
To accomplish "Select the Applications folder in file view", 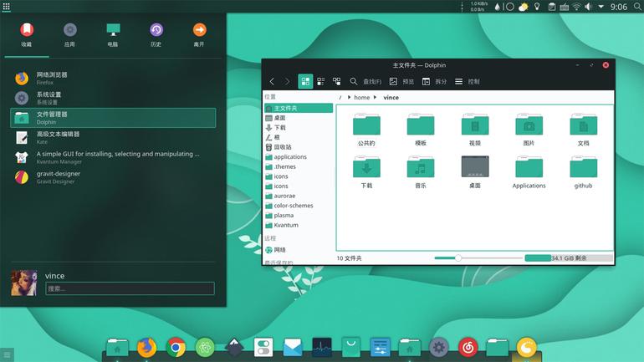I will coord(529,166).
